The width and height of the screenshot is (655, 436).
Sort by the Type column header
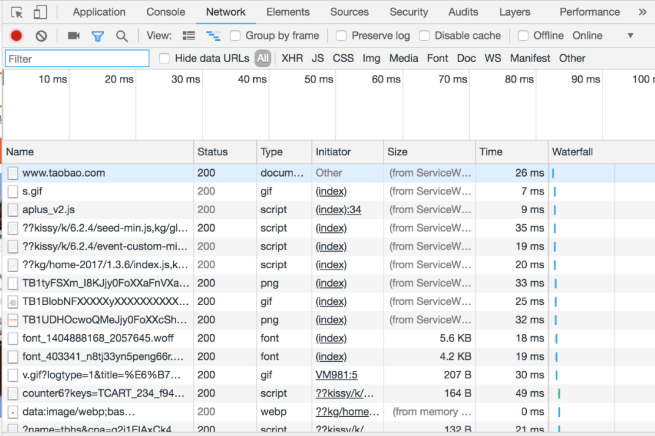[x=284, y=152]
